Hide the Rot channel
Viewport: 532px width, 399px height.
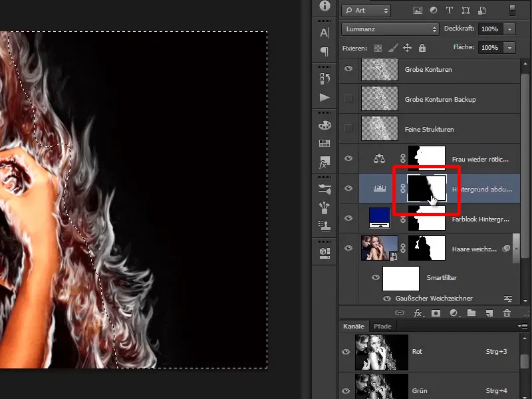pos(346,352)
